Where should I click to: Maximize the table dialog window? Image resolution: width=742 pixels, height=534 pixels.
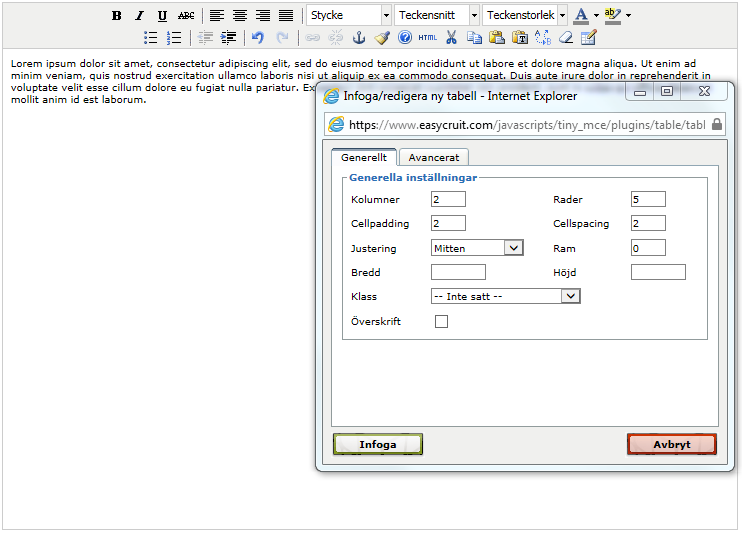click(667, 92)
